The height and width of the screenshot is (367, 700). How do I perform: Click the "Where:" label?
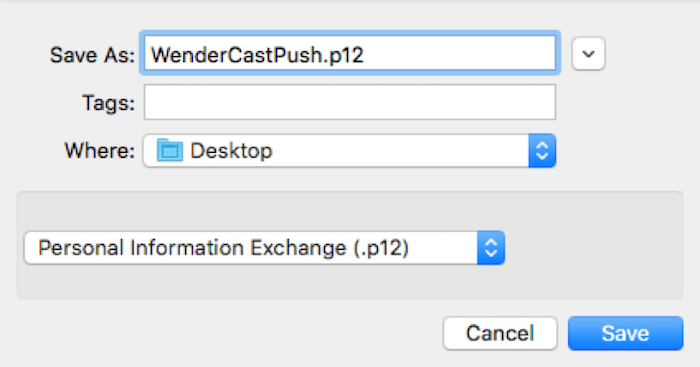click(100, 151)
